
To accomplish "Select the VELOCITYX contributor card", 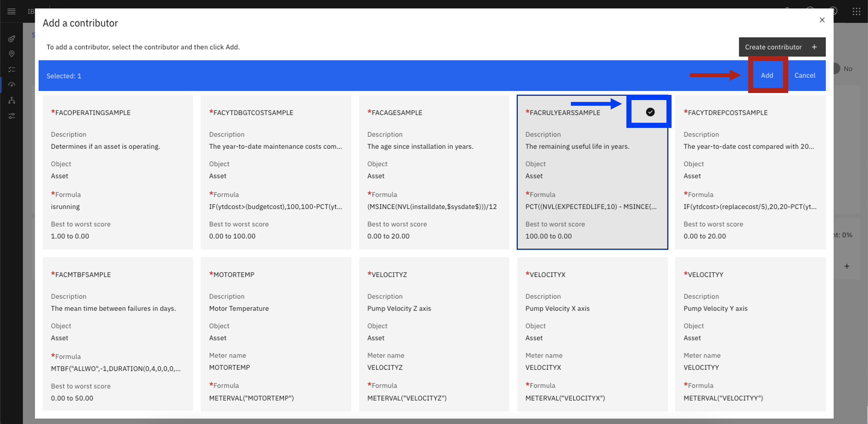I will click(x=592, y=334).
